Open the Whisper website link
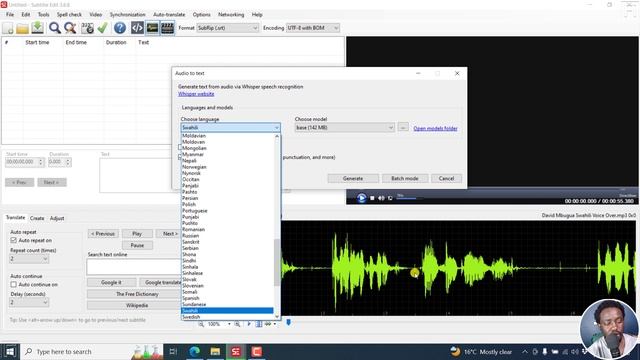 tap(196, 94)
